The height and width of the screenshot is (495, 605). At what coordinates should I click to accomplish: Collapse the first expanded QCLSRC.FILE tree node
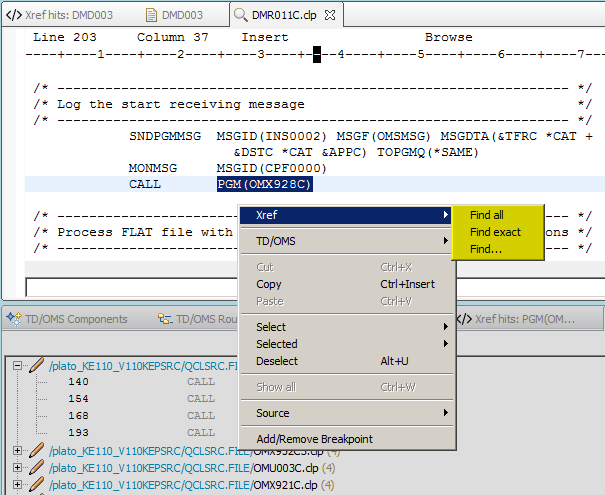(x=17, y=366)
